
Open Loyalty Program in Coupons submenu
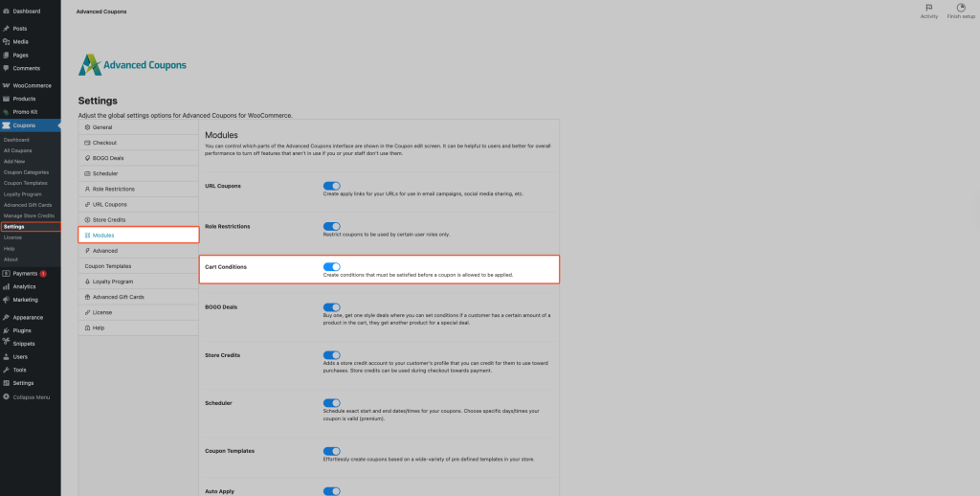23,193
